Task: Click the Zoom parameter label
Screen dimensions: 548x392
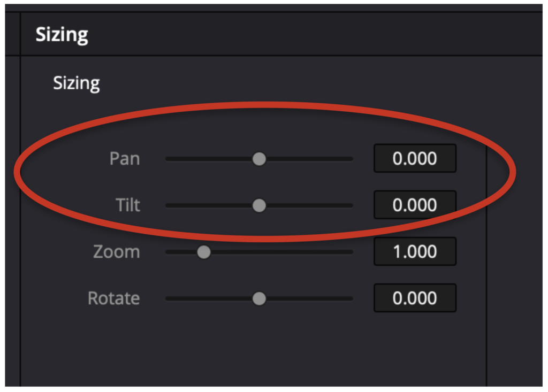Action: [117, 252]
